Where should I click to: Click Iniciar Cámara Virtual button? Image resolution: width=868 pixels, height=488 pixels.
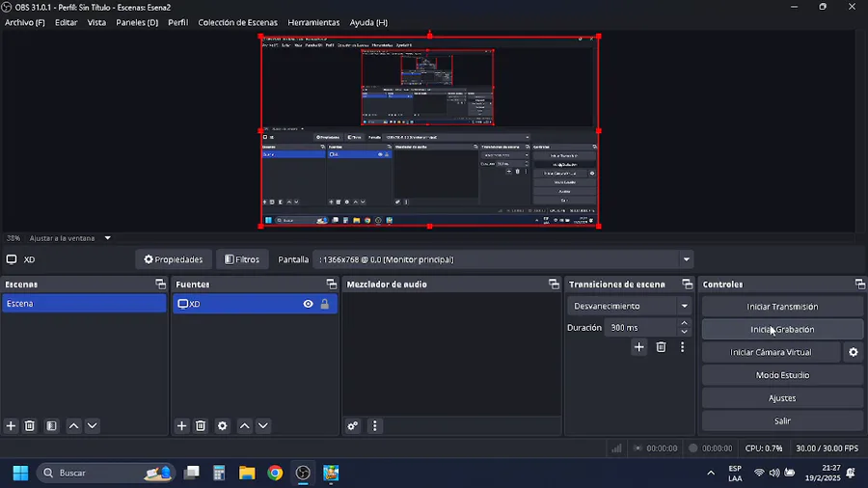(x=771, y=352)
